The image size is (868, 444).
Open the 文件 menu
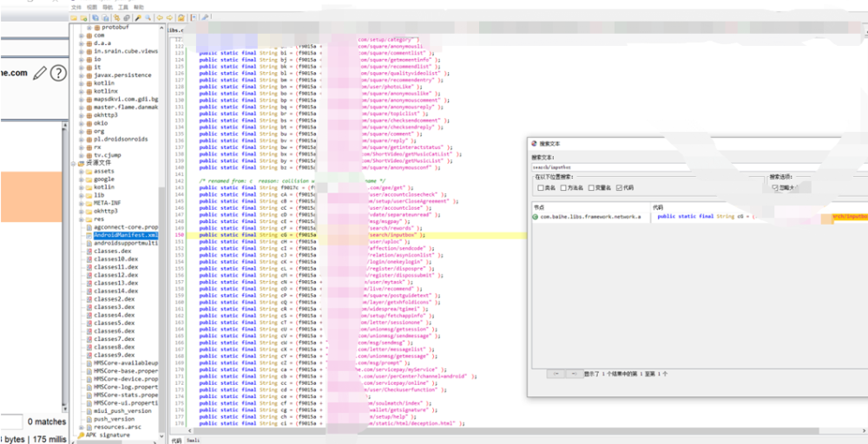point(76,6)
